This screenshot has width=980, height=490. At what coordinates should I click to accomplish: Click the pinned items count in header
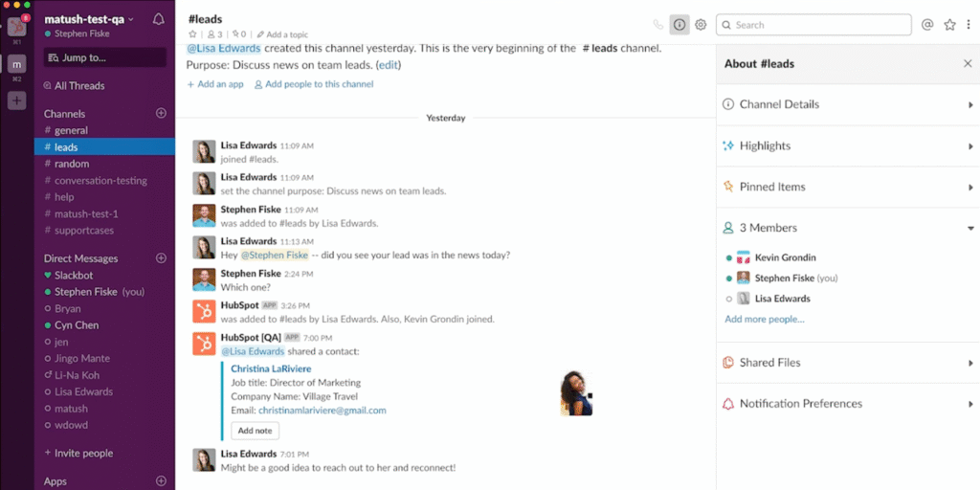pyautogui.click(x=238, y=34)
